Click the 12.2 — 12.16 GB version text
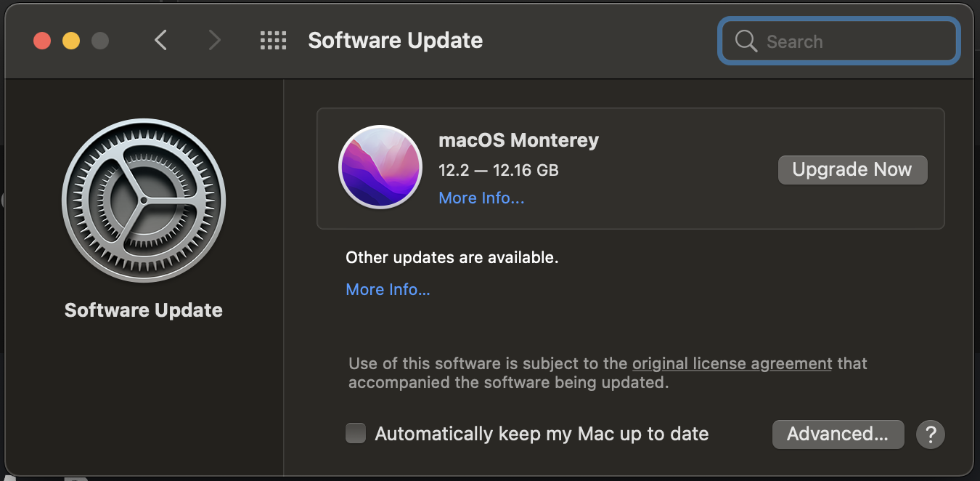 [499, 171]
